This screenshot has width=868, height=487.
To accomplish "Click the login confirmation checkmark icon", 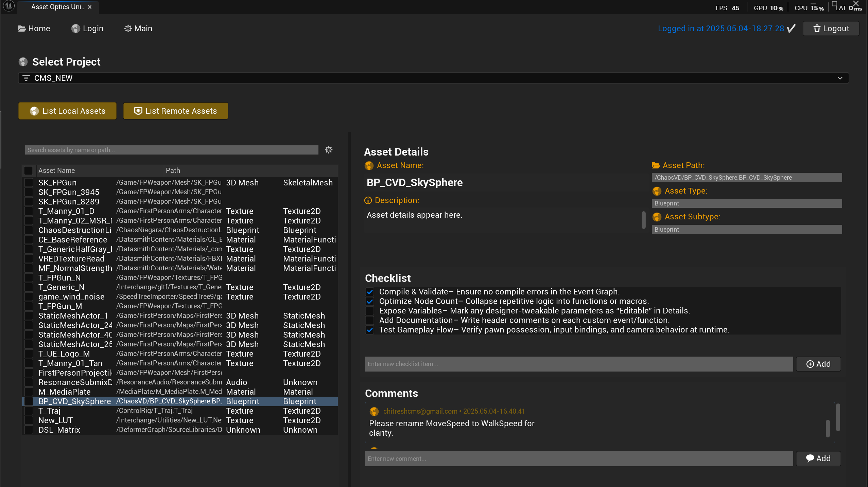I will pyautogui.click(x=791, y=28).
